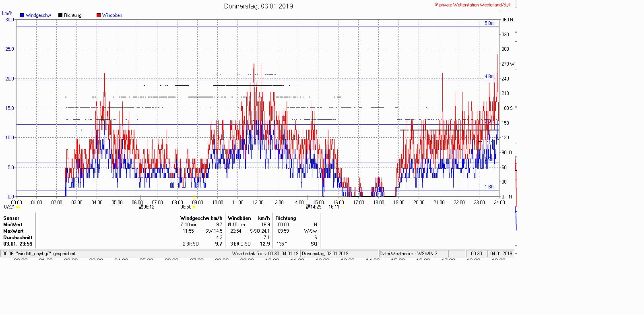644x314 pixels.
Task: Click the '5 Bft' line label
Action: point(489,23)
